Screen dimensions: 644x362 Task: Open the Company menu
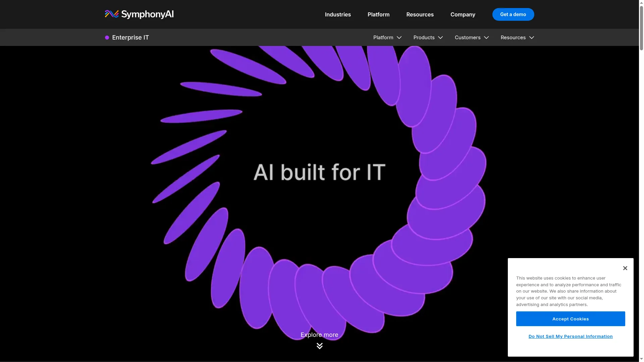(463, 14)
